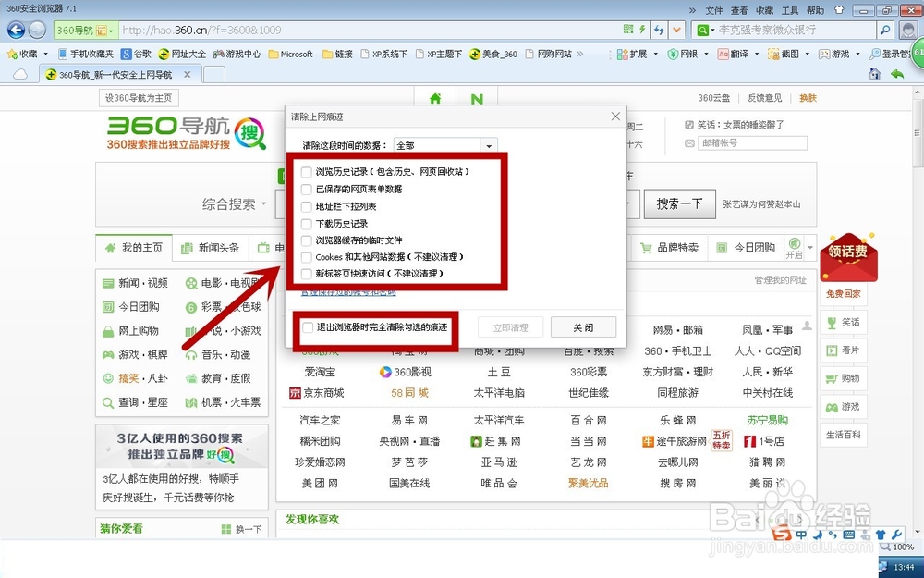Click the 网银 online banking tool icon
The height and width of the screenshot is (578, 924).
point(683,54)
